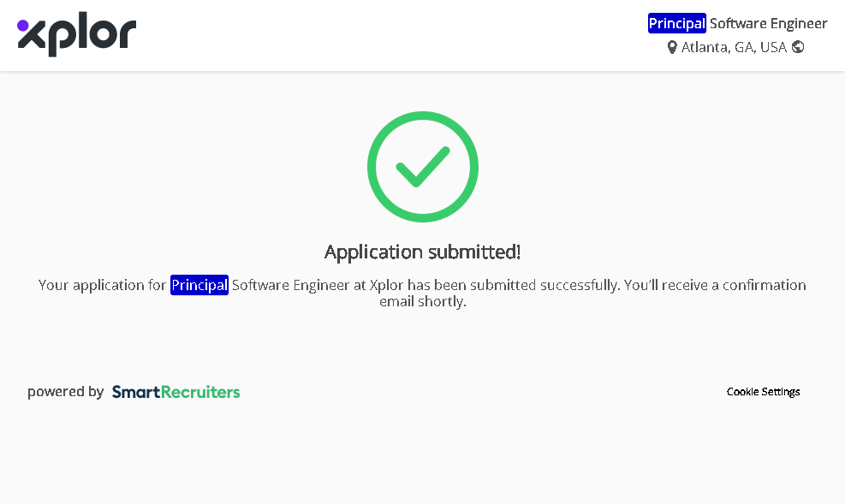Click the "Atlanta, GA, USA" location text
Screen dimensions: 845x504
[x=734, y=48]
